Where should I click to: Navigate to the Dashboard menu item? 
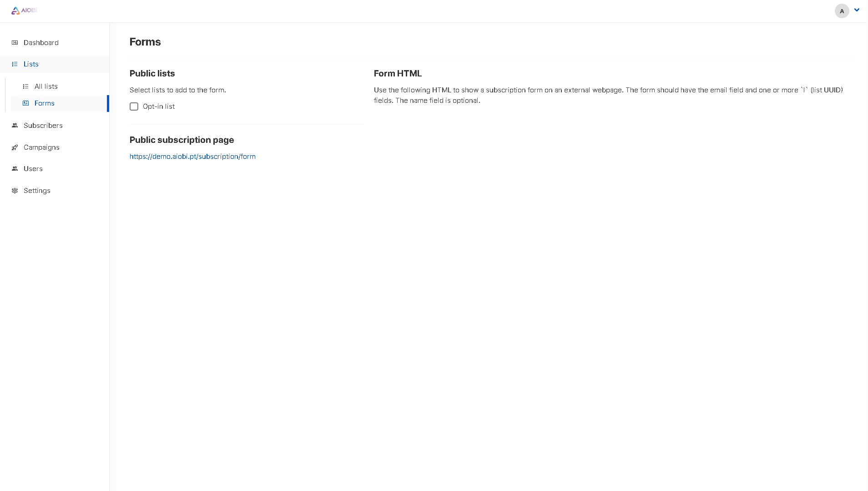coord(41,42)
